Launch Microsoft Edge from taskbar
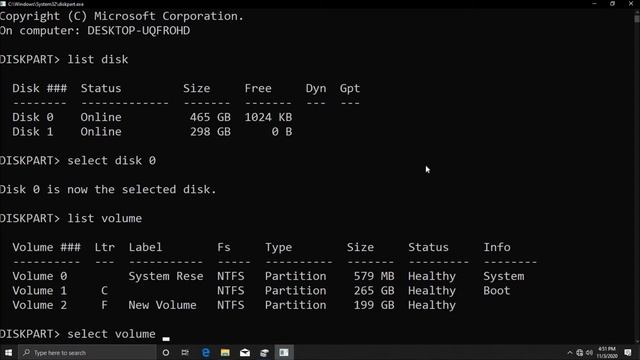640x360 pixels. tap(205, 352)
